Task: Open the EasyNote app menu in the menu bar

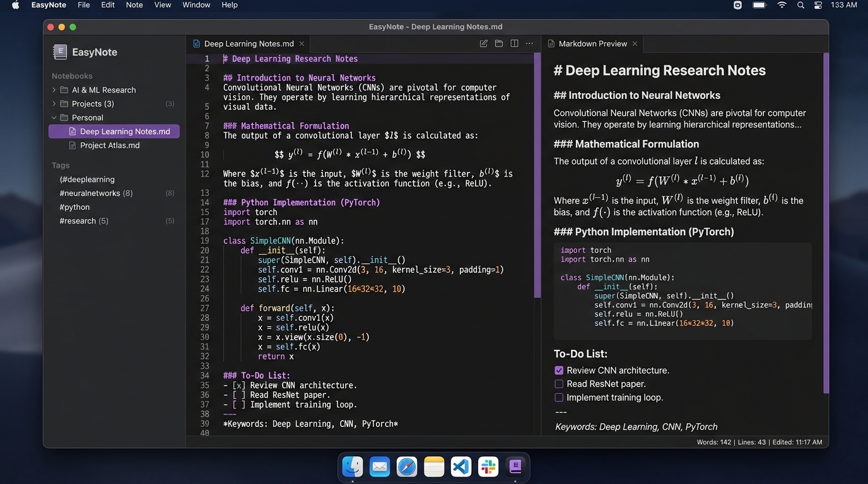Action: pos(49,5)
